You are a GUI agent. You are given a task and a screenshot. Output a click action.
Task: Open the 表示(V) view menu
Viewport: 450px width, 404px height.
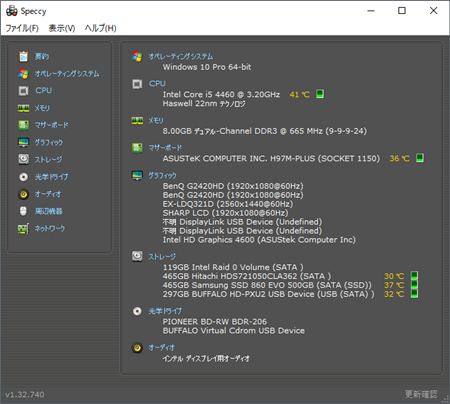tap(62, 28)
